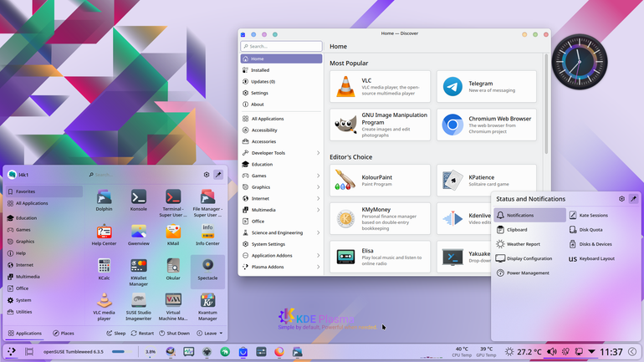Open the Discover shopping bag taskbar icon
The height and width of the screenshot is (362, 644).
tap(243, 352)
